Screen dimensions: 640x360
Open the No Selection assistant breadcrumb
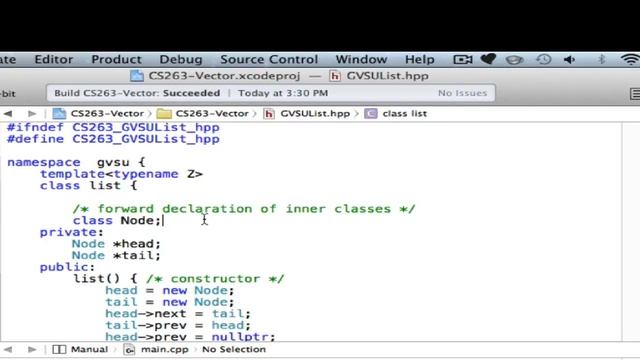coord(234,349)
